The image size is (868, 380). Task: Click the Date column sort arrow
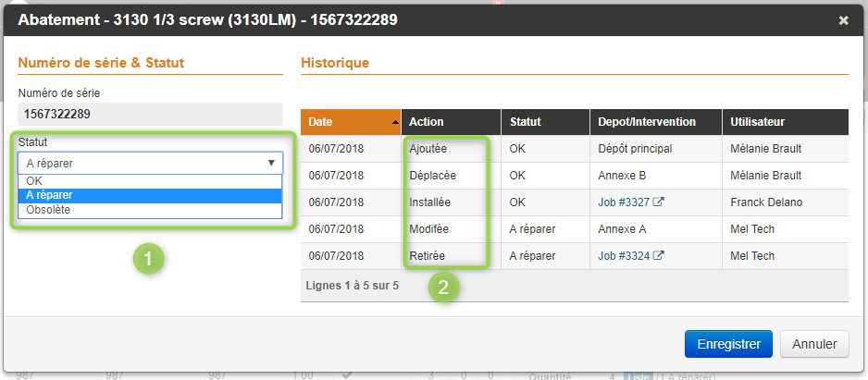395,122
